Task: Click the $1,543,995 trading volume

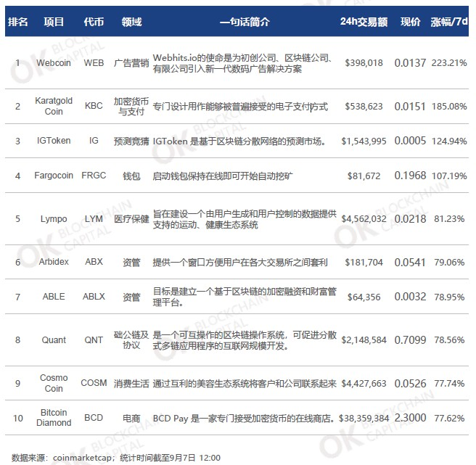Action: 364,141
